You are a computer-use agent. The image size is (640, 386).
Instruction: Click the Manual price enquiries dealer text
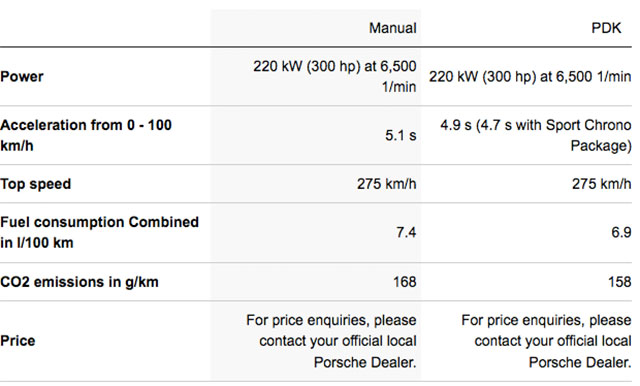331,341
